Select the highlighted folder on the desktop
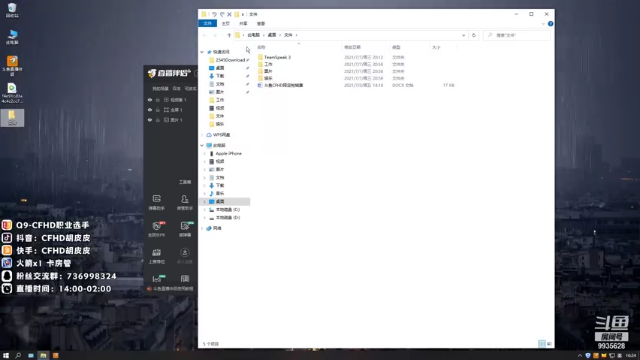Viewport: 640px width, 360px height. pos(12,118)
